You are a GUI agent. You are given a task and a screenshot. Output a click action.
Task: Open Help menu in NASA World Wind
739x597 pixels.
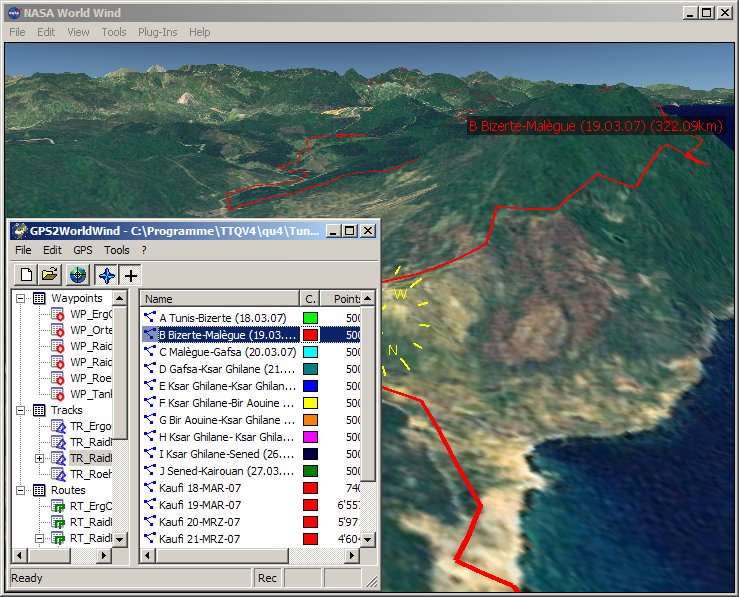[199, 32]
